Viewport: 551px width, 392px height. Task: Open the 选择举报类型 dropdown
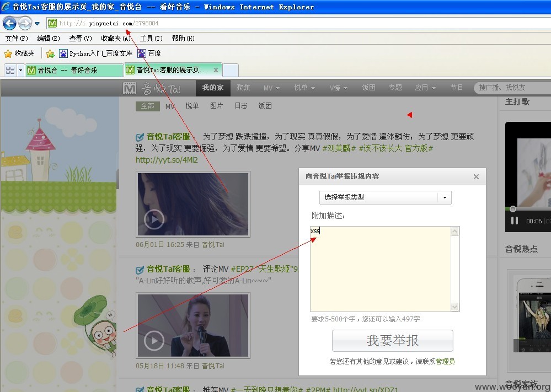pyautogui.click(x=385, y=197)
